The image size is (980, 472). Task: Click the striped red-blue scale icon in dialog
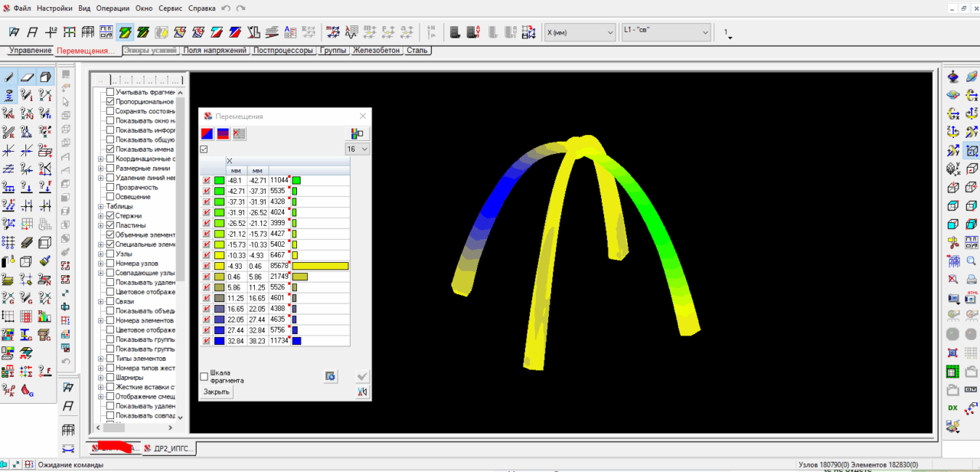[x=224, y=133]
